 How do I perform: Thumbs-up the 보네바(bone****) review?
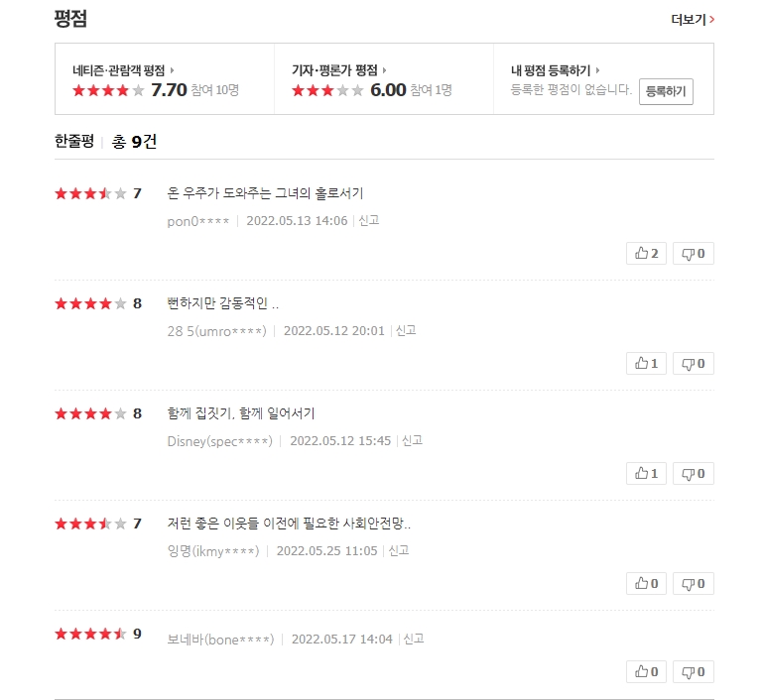(x=646, y=672)
